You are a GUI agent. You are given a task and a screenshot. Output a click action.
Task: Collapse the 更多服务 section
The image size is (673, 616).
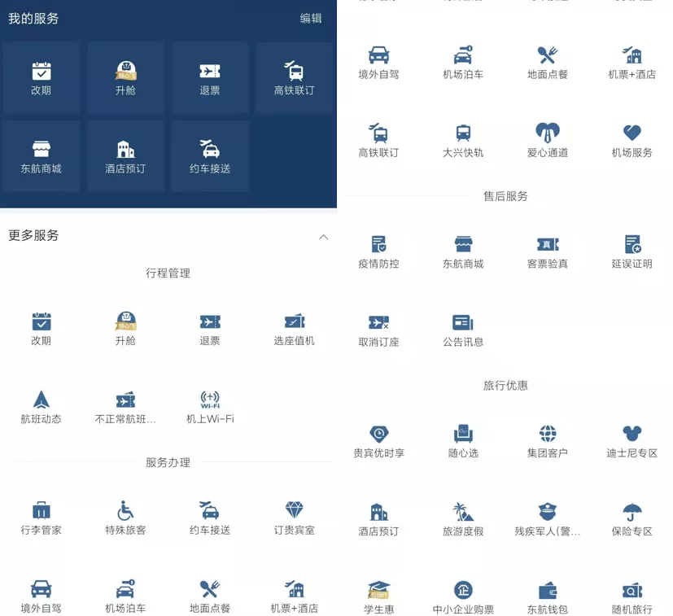(x=323, y=236)
